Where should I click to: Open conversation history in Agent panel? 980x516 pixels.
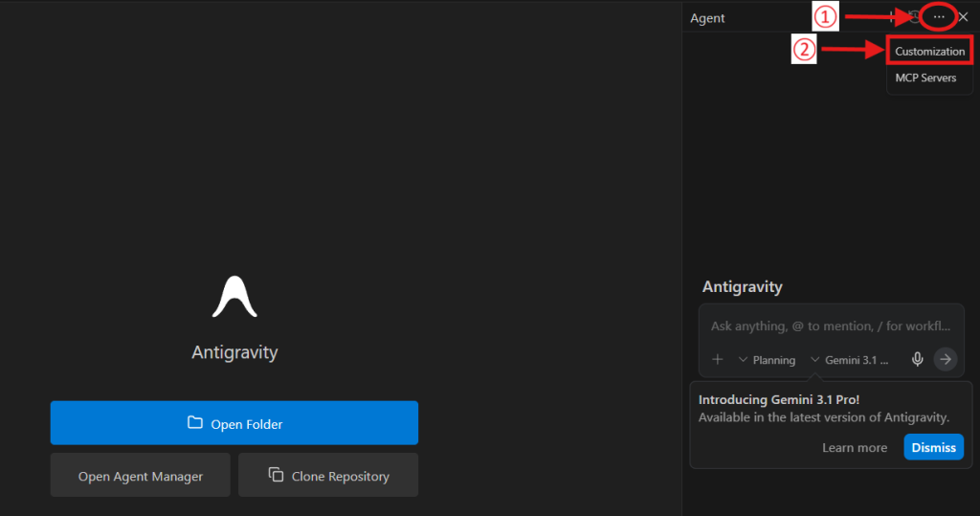pos(915,17)
